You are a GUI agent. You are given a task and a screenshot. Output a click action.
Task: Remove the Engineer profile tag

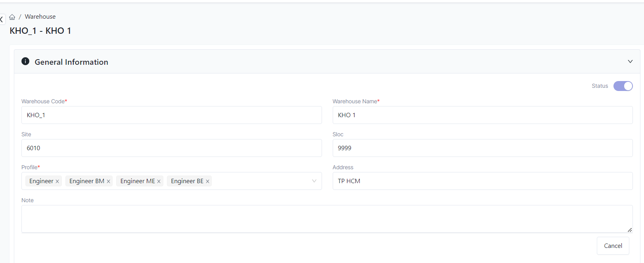[x=57, y=181]
